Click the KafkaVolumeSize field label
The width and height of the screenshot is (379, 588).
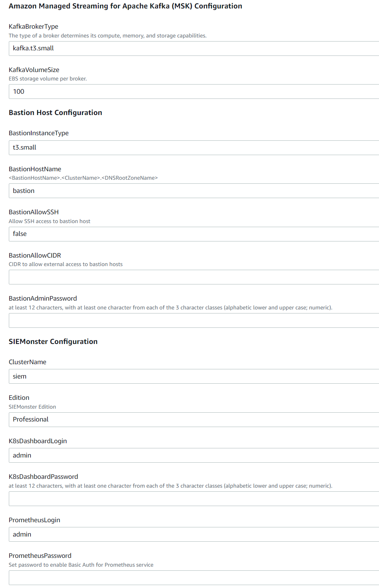(34, 70)
